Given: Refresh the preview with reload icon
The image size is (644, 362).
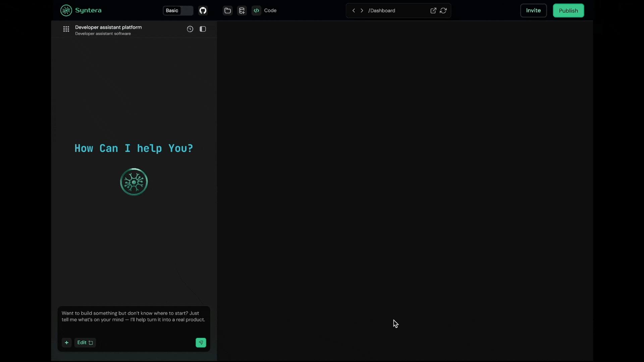Looking at the screenshot, I should point(443,10).
